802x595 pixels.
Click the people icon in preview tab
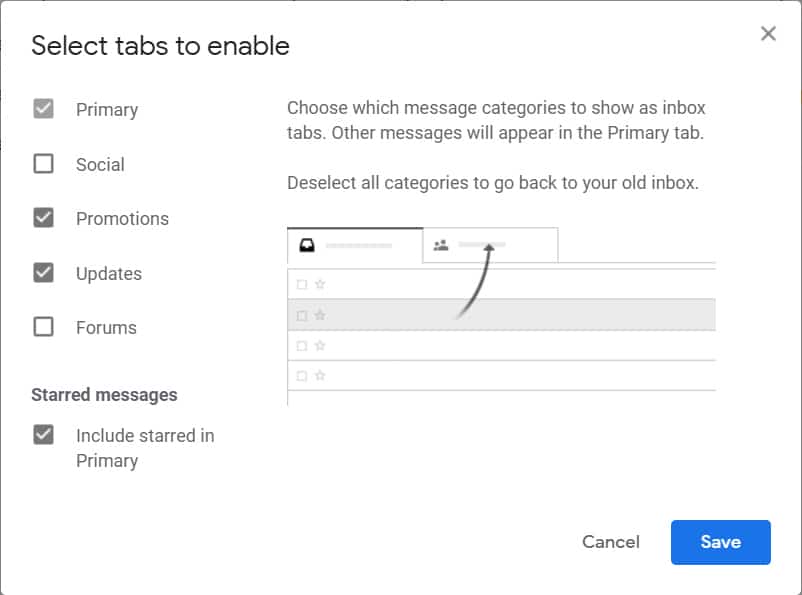[441, 246]
